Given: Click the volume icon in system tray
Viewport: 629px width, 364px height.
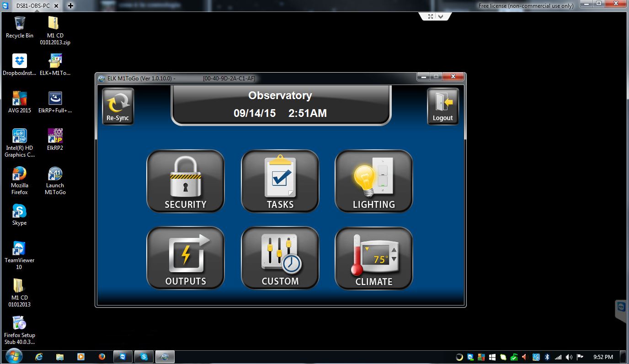Looking at the screenshot, I should [x=569, y=357].
